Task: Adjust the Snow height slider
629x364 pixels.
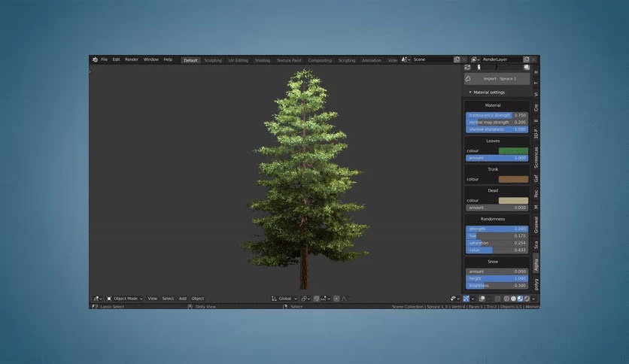Action: (497, 278)
